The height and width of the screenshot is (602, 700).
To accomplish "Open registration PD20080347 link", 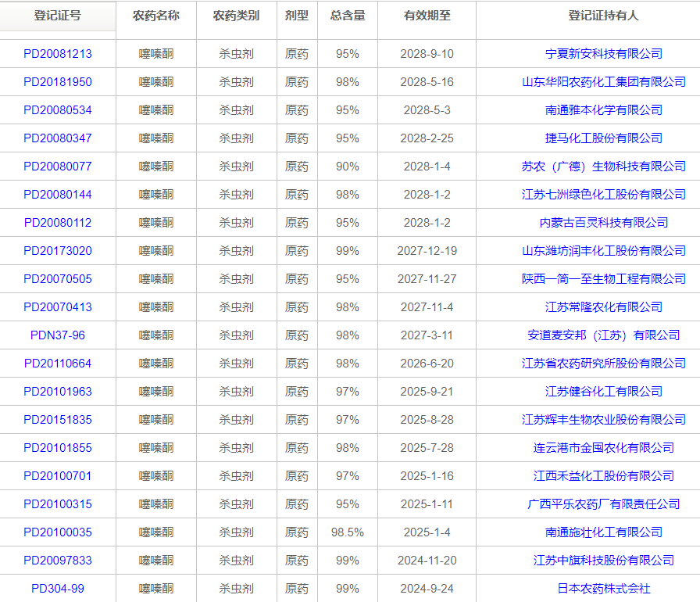I will [58, 138].
